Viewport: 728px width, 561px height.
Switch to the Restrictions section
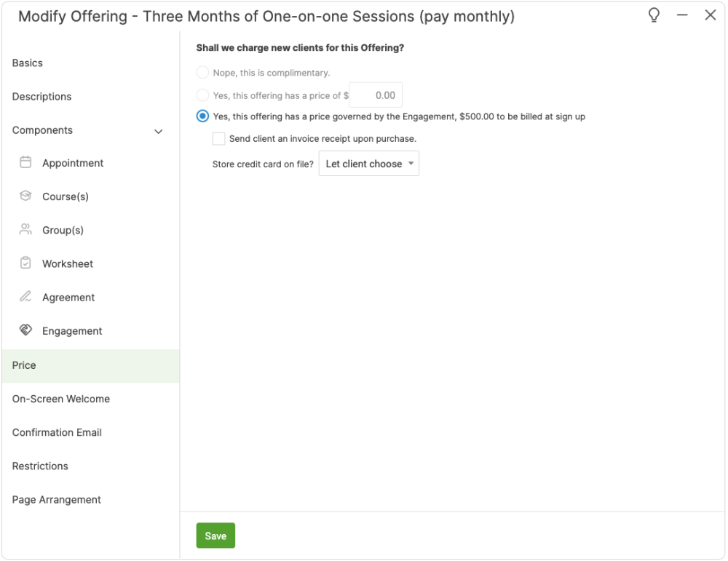pos(40,466)
